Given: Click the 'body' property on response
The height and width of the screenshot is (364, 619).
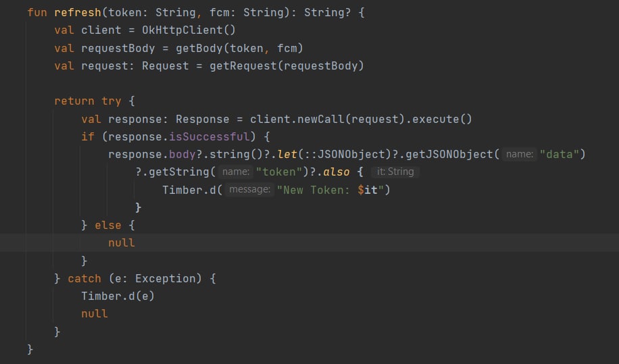Looking at the screenshot, I should 182,154.
